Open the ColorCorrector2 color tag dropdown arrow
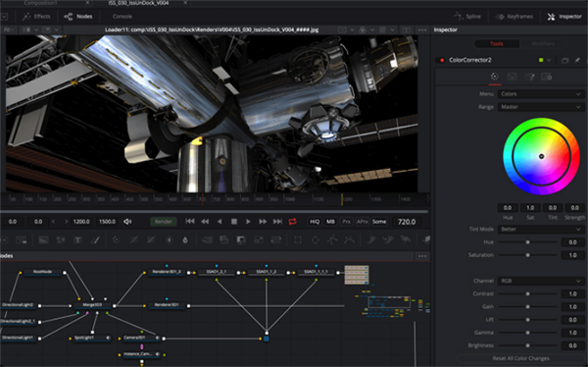The height and width of the screenshot is (367, 588). [x=549, y=60]
